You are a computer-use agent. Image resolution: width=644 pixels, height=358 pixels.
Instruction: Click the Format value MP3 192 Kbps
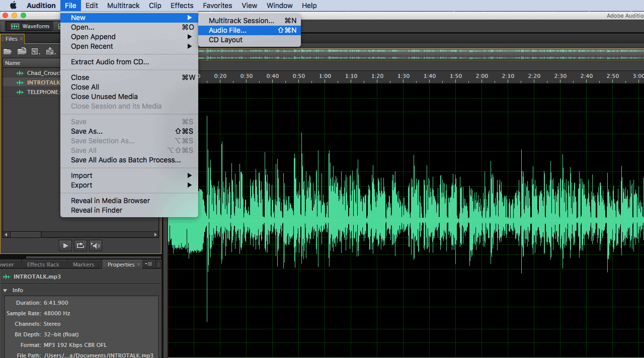pyautogui.click(x=75, y=345)
